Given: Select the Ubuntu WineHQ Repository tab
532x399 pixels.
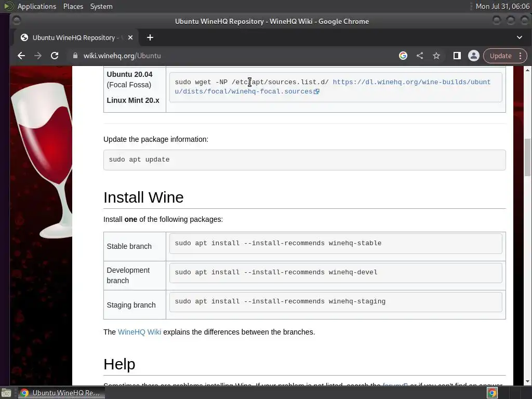Looking at the screenshot, I should [x=76, y=37].
